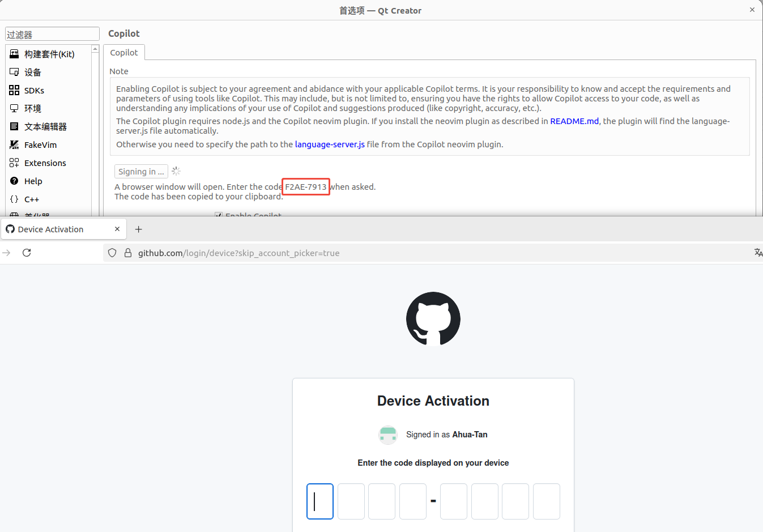Close the Device Activation browser tab
The height and width of the screenshot is (532, 763).
[117, 229]
